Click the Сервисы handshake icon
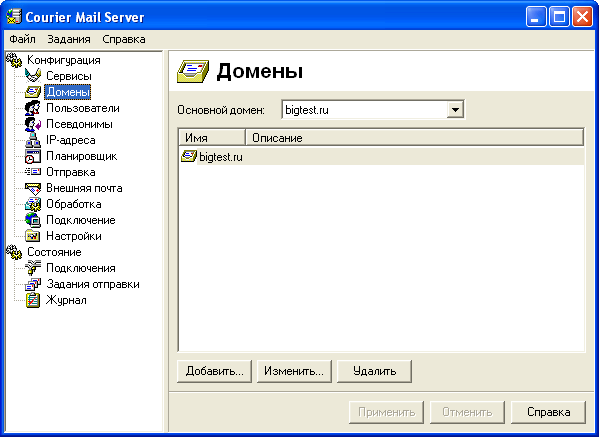This screenshot has width=599, height=437. tap(33, 76)
